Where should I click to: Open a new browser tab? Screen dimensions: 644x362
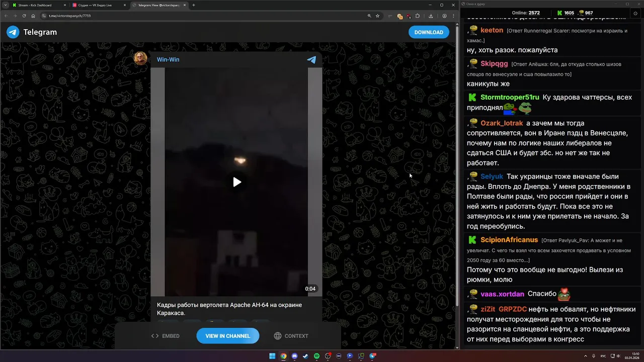tap(194, 5)
